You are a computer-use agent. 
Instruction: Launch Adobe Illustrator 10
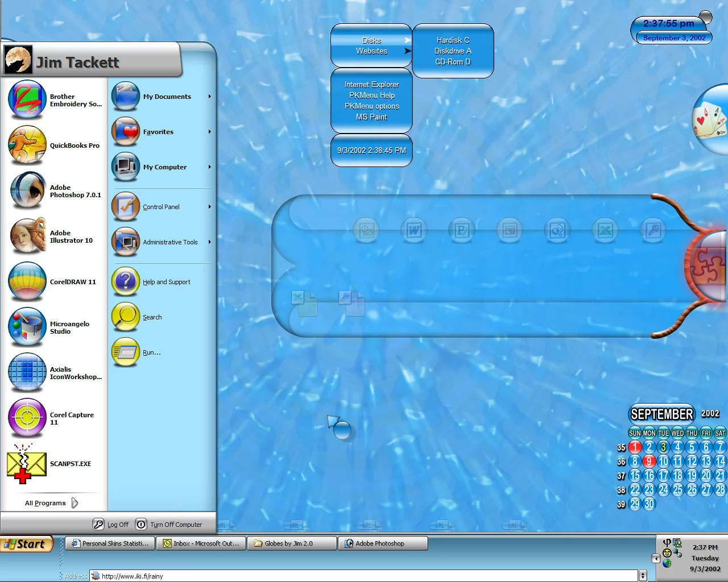point(27,236)
